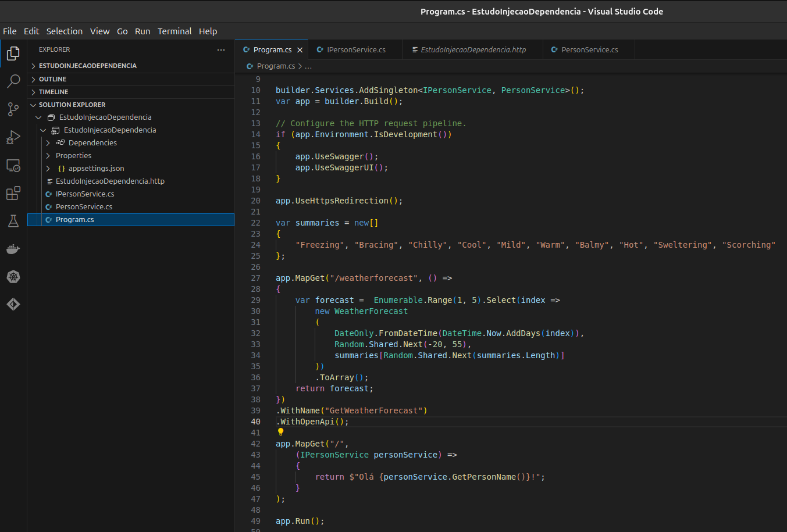Open the Terminal menu
Screen dimensions: 787x532
pyautogui.click(x=175, y=31)
